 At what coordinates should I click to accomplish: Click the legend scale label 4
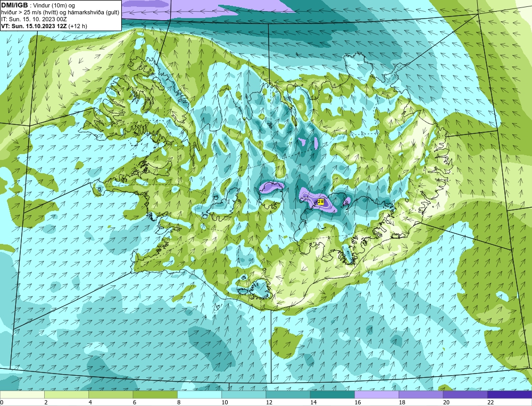pos(90,402)
